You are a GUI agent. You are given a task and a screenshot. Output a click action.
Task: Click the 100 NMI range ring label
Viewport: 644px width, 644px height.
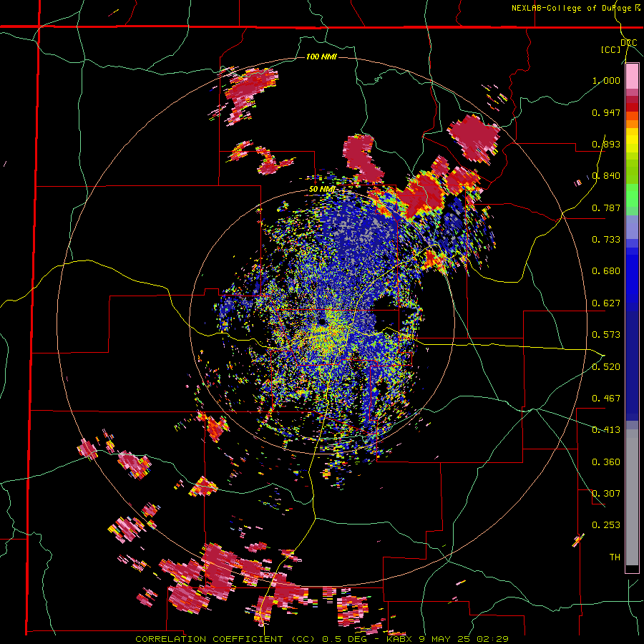[x=321, y=57]
